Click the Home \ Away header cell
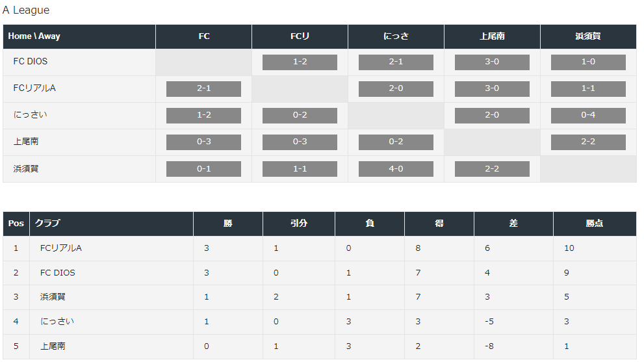 pyautogui.click(x=79, y=36)
